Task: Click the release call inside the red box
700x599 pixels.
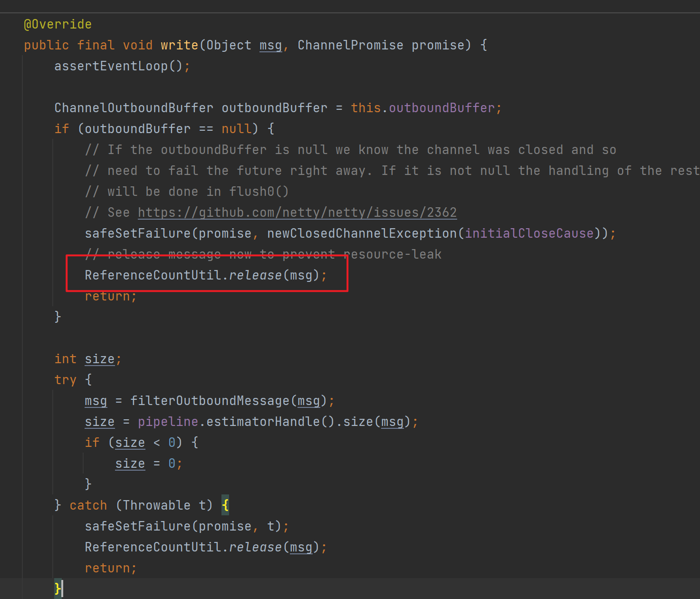Action: pyautogui.click(x=255, y=275)
